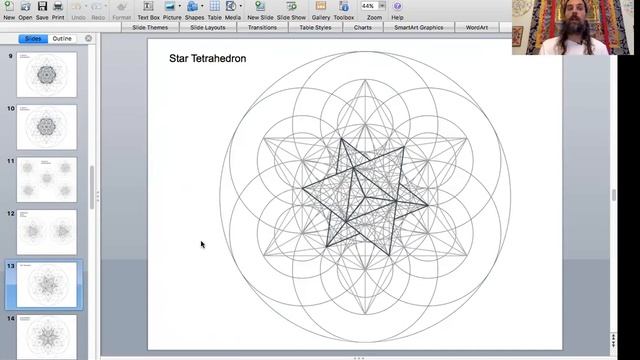The image size is (640, 360).
Task: Open the Table Styles tab
Action: (x=315, y=27)
